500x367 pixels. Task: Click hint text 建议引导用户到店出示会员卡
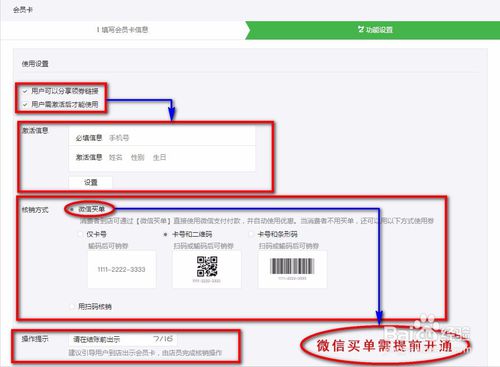pyautogui.click(x=112, y=353)
